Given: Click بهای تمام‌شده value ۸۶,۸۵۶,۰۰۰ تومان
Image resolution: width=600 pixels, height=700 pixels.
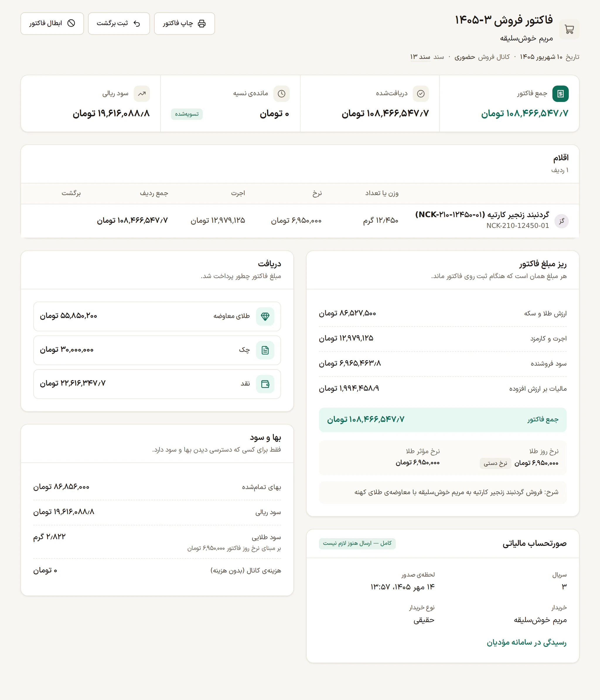Looking at the screenshot, I should coord(62,487).
